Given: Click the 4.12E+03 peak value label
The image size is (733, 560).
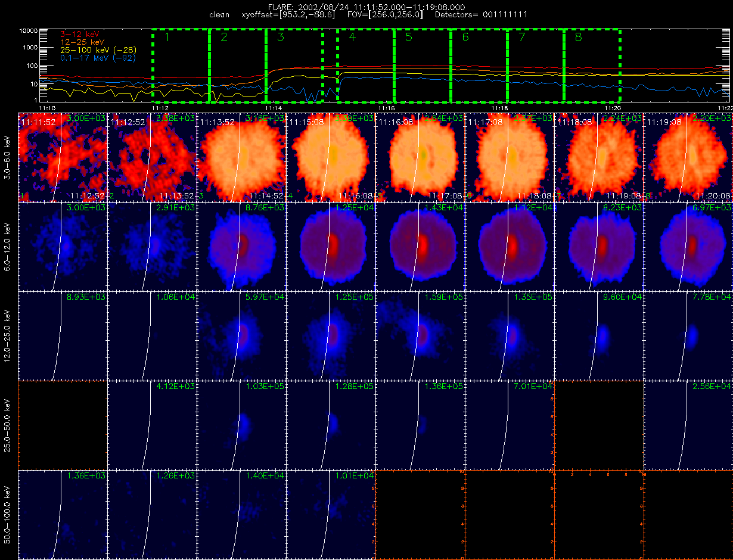Looking at the screenshot, I should [175, 387].
